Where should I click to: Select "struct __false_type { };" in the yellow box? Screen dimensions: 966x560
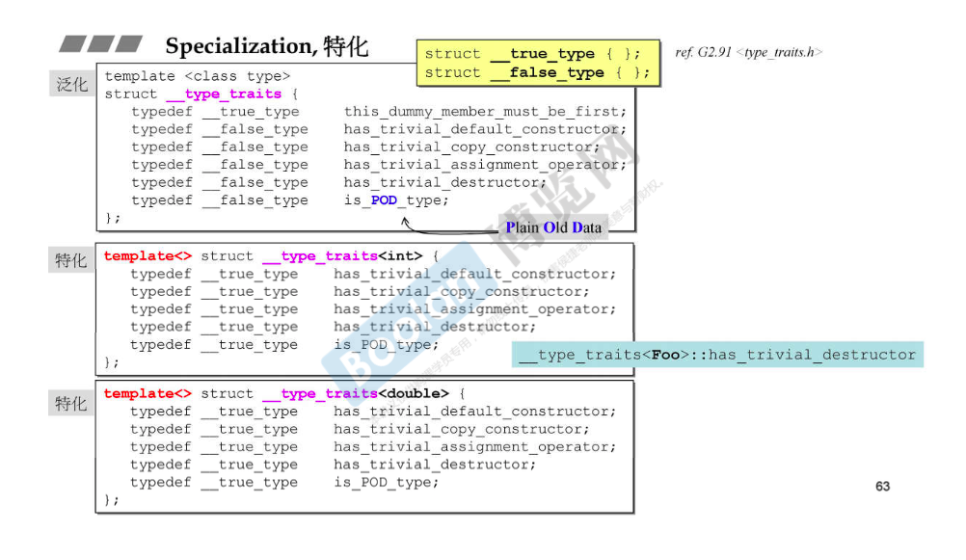tap(537, 72)
